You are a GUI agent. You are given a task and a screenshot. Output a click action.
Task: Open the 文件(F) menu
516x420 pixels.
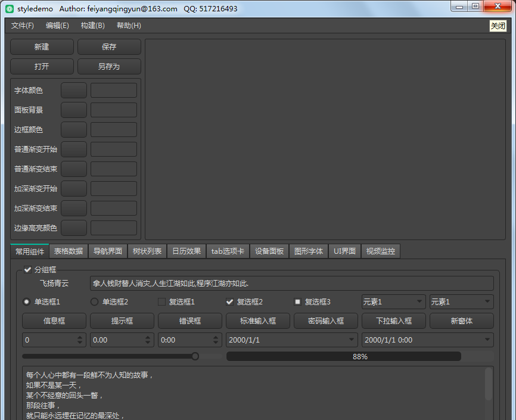[23, 26]
